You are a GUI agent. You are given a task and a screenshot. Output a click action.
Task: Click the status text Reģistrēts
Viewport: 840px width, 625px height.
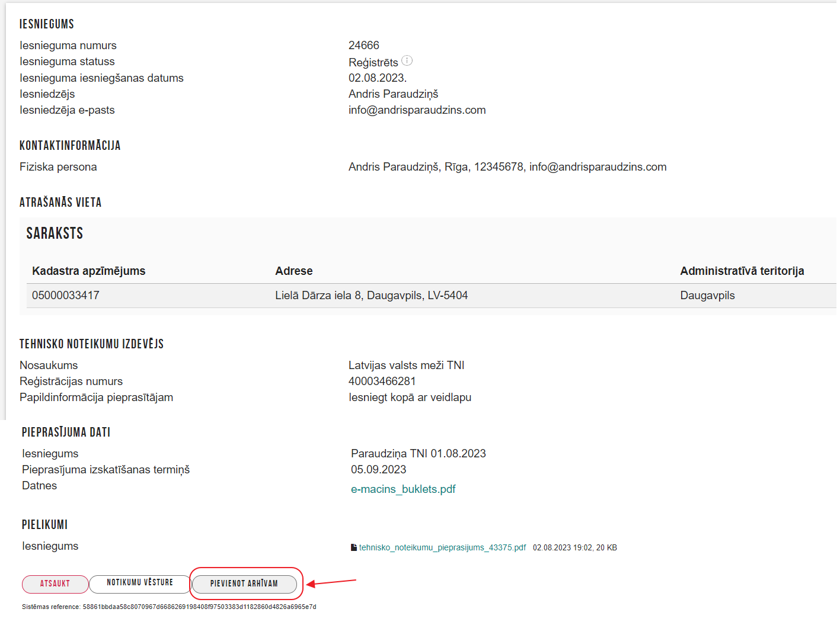[x=373, y=62]
